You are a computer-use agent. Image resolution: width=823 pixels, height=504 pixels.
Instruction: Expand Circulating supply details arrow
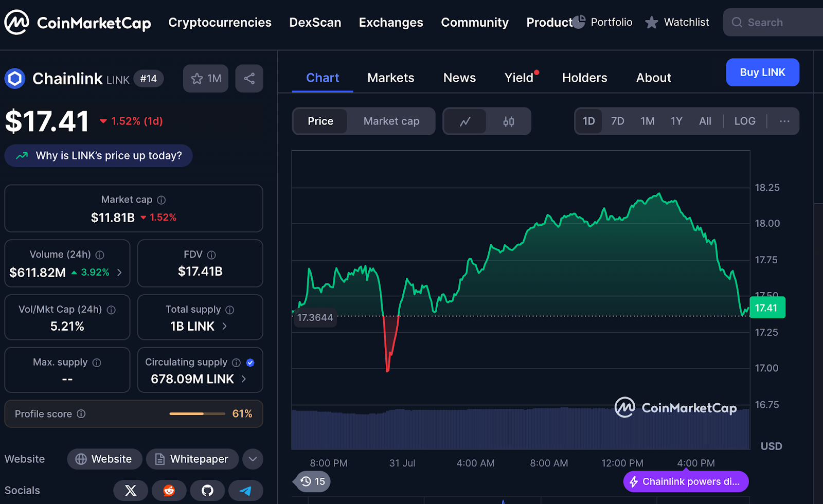pos(244,379)
